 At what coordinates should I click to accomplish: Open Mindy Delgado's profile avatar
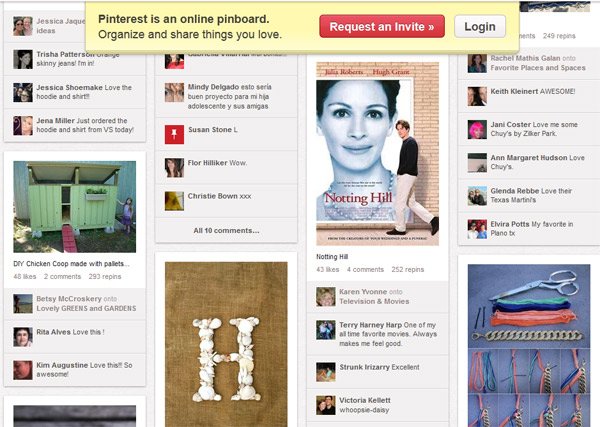[x=174, y=92]
